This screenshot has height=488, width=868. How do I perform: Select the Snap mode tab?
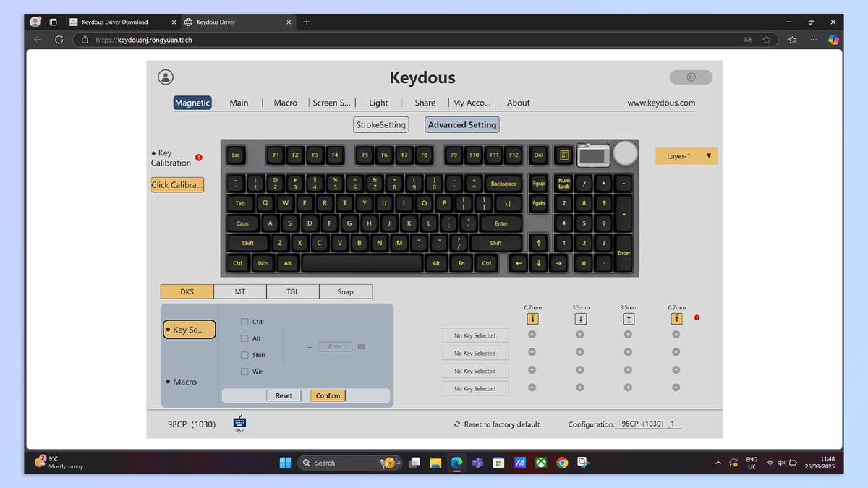[x=346, y=291]
